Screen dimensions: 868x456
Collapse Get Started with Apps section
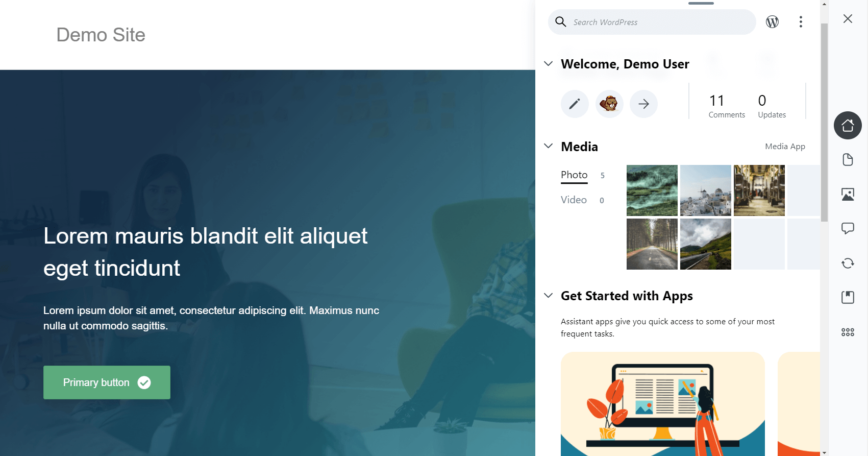coord(549,296)
